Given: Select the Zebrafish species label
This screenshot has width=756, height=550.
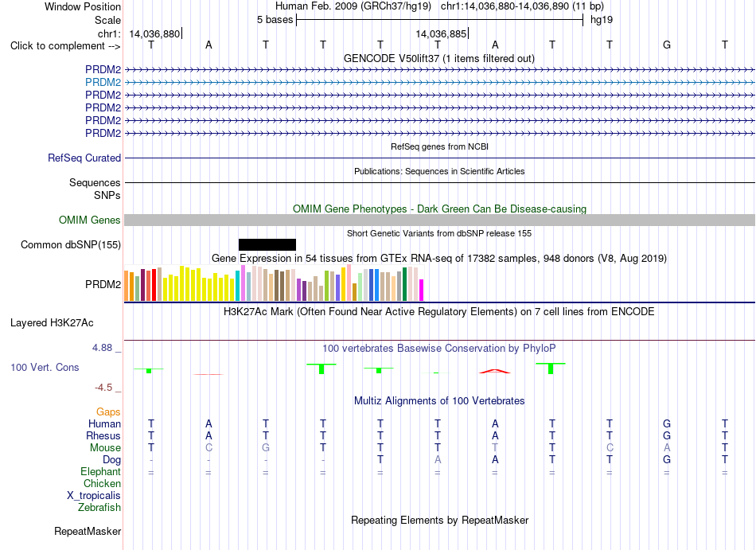Looking at the screenshot, I should (x=99, y=508).
